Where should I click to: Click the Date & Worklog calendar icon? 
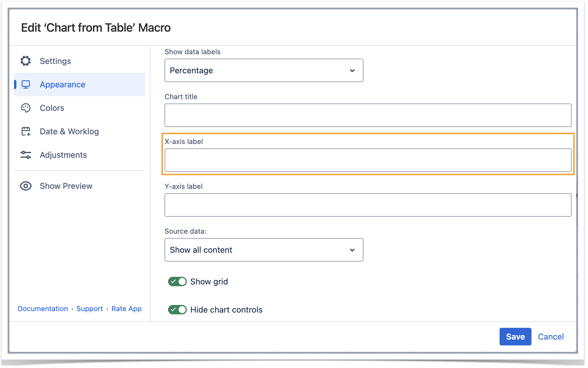click(26, 131)
